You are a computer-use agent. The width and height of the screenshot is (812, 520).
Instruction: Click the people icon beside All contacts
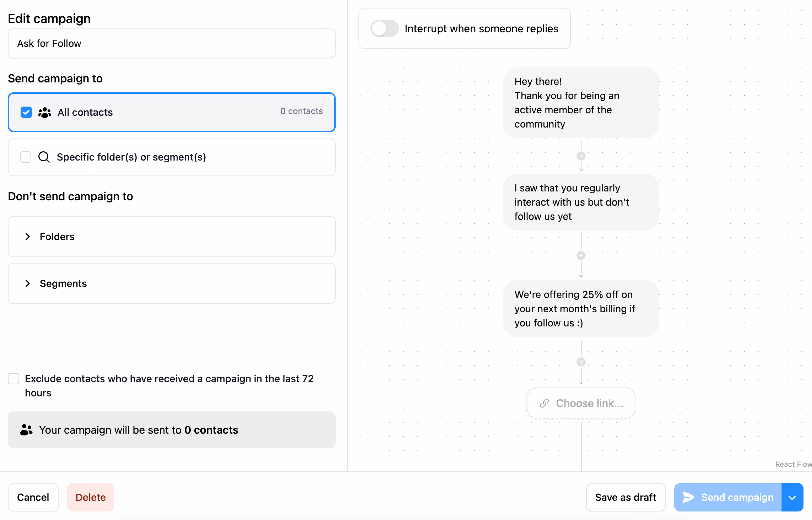[44, 112]
